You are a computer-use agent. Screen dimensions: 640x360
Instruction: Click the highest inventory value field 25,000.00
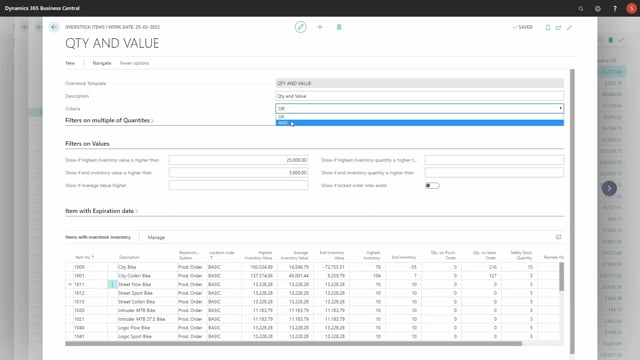238,160
